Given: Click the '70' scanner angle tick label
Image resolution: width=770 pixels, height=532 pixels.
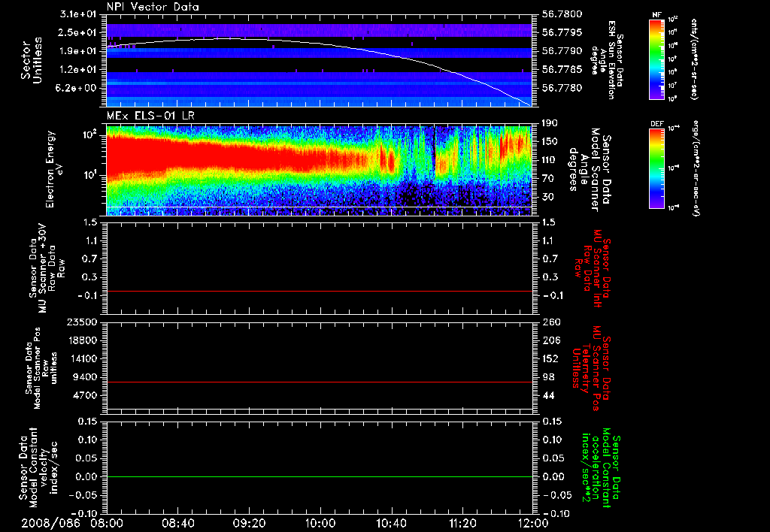Looking at the screenshot, I should (x=547, y=179).
